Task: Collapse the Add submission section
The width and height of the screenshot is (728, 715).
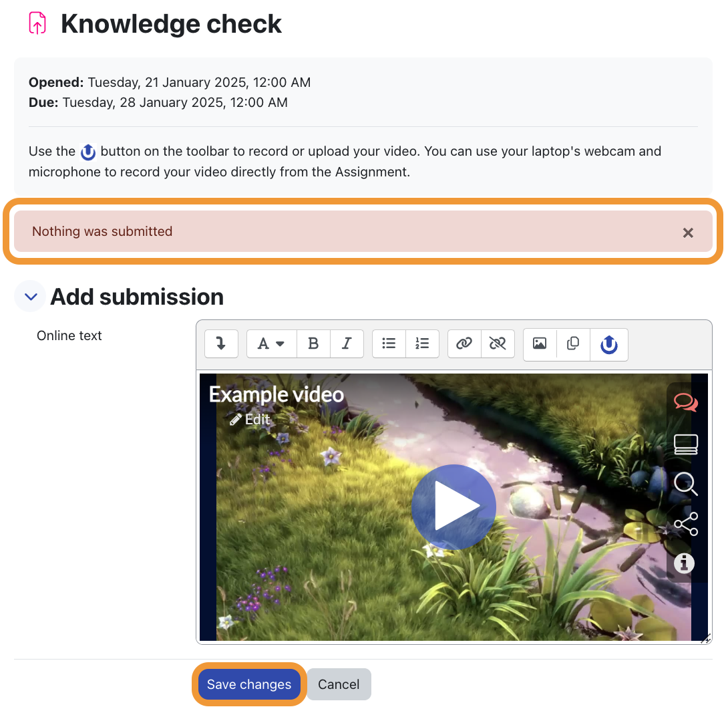Action: tap(30, 297)
